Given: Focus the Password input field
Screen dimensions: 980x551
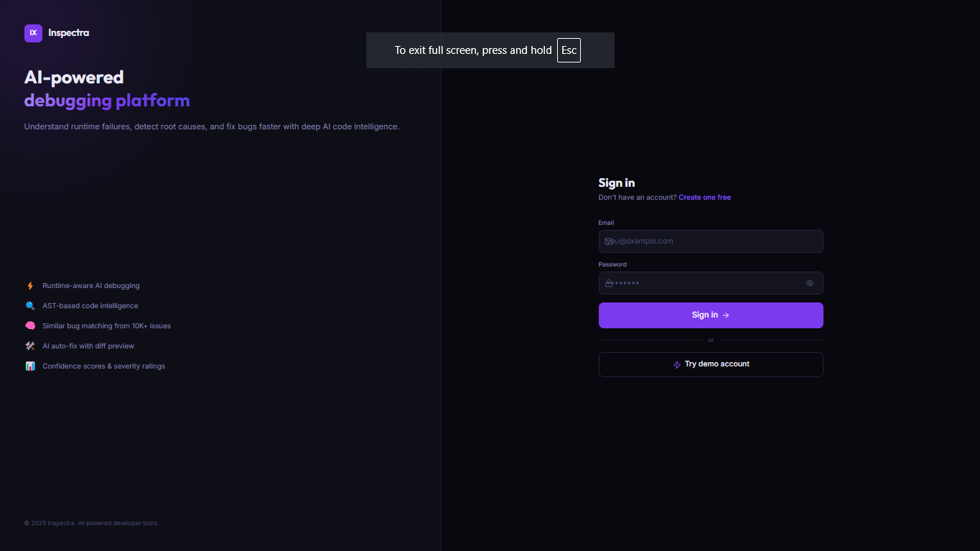Looking at the screenshot, I should click(711, 283).
